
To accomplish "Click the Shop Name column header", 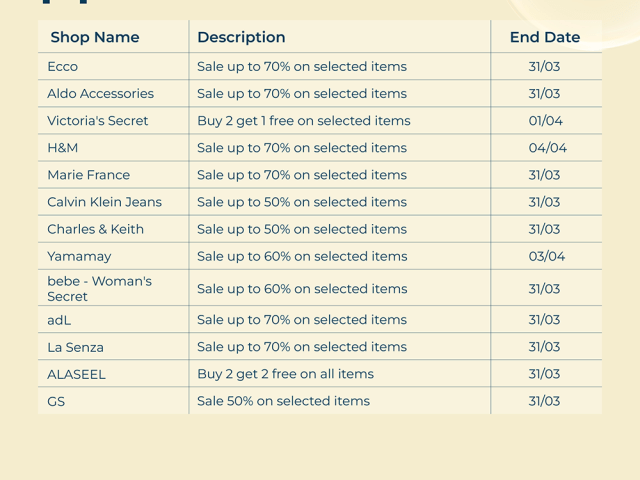I will pyautogui.click(x=95, y=37).
